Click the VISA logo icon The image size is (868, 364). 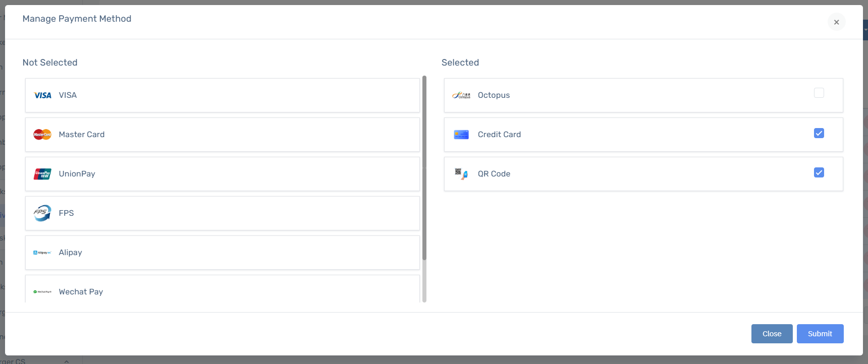point(42,95)
